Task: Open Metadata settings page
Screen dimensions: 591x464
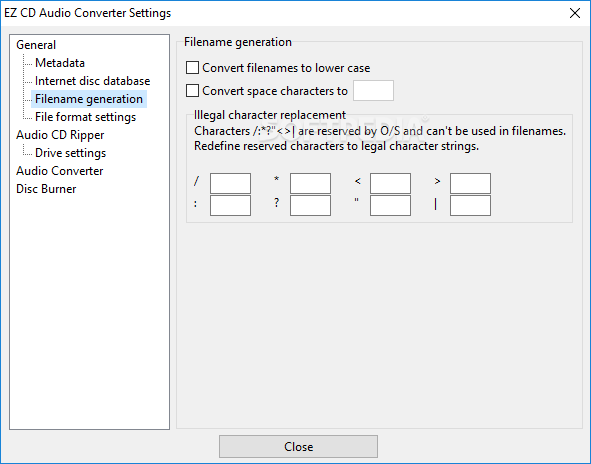Action: (x=60, y=63)
